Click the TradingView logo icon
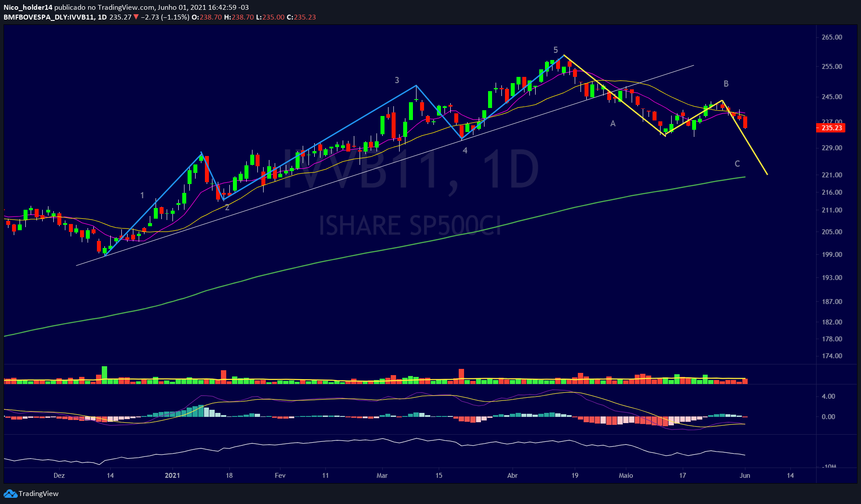 click(10, 493)
